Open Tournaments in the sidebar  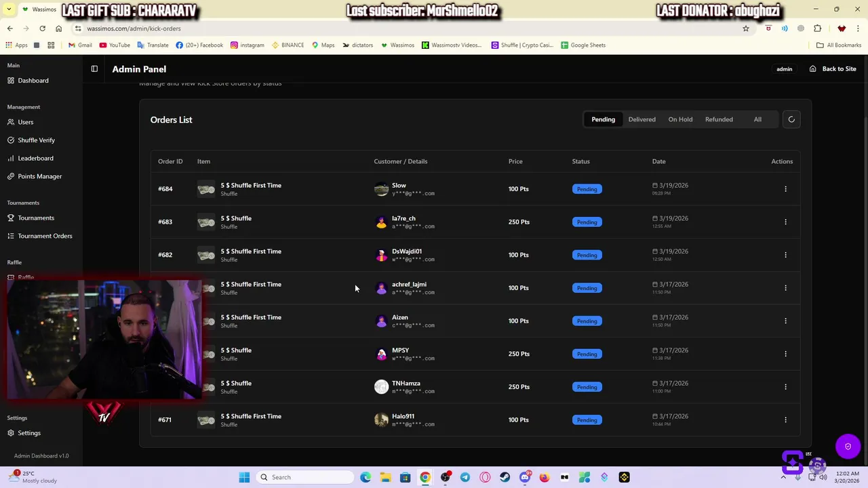[31, 218]
